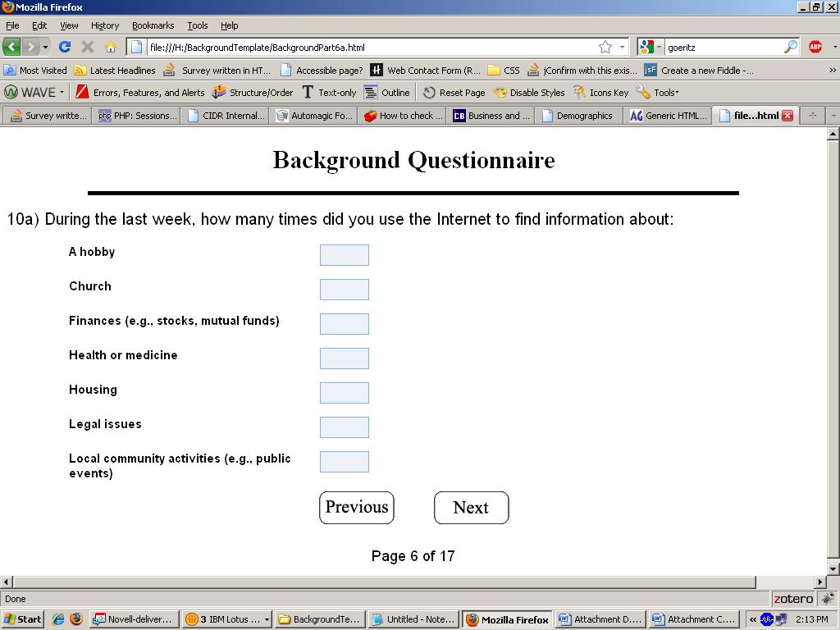Open the Windows Start menu

point(22,619)
